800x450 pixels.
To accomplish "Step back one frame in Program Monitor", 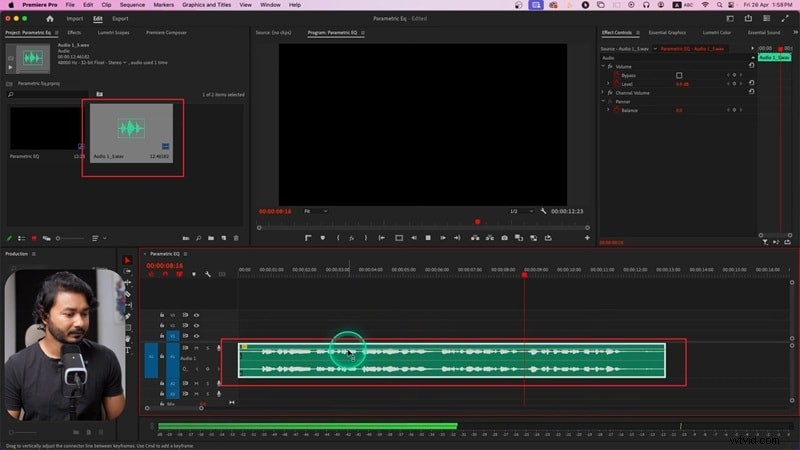I will click(414, 238).
